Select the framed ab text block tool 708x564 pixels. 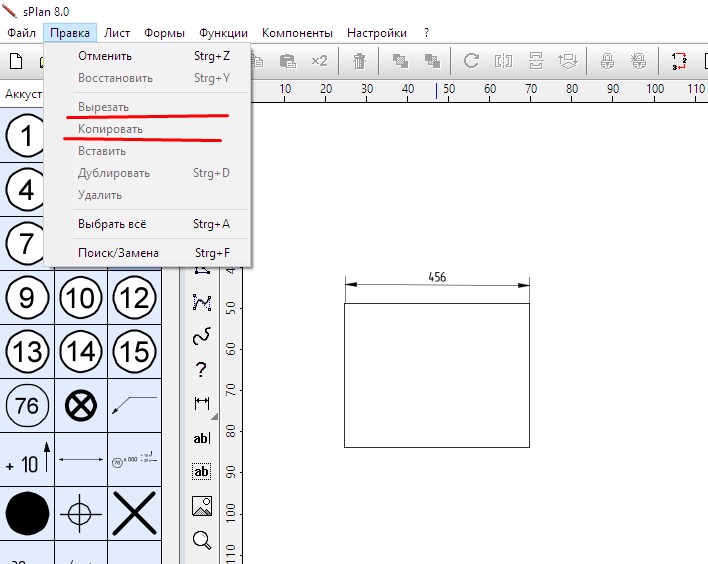click(x=201, y=471)
